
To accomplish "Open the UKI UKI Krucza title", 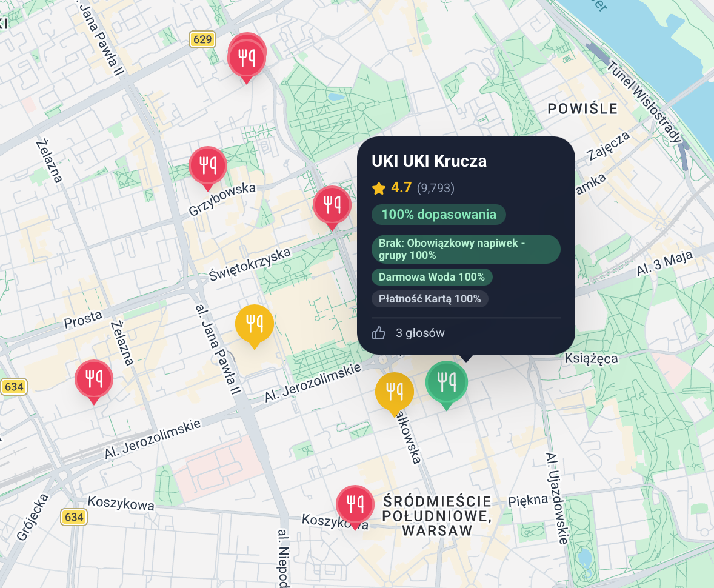I will [429, 161].
